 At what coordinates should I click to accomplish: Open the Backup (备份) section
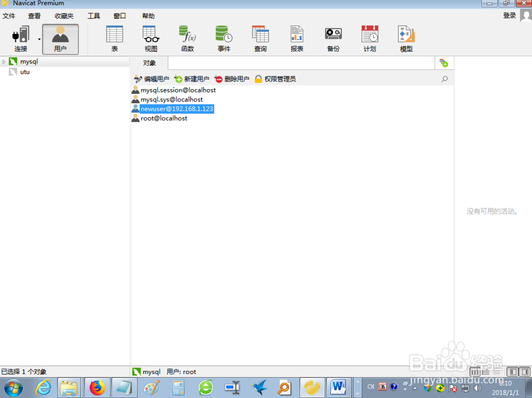pos(333,39)
